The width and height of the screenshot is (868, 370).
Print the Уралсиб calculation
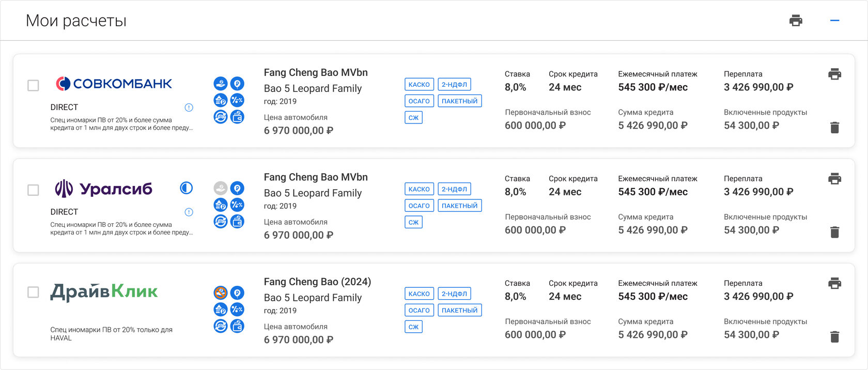834,179
